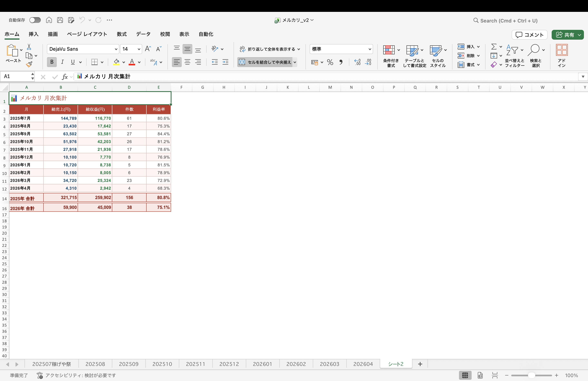Click the zoom in plus button
Screen dimensions: 588x381
click(556, 375)
